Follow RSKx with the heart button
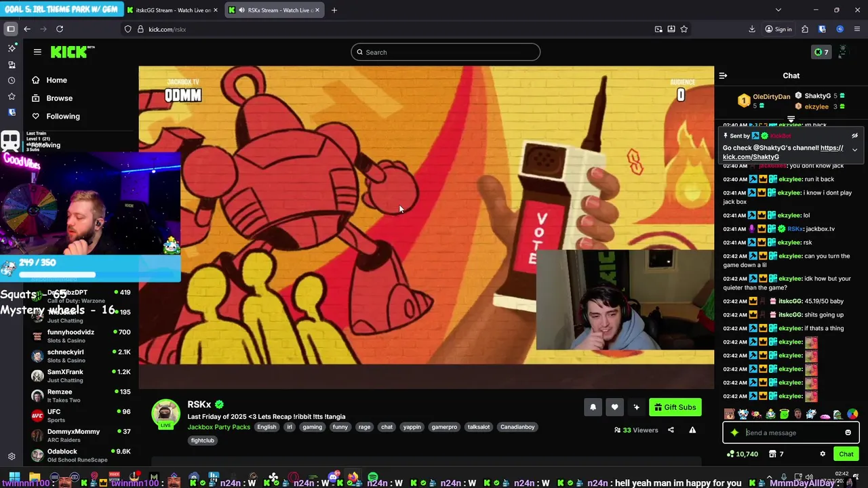This screenshot has width=868, height=488. pos(614,407)
